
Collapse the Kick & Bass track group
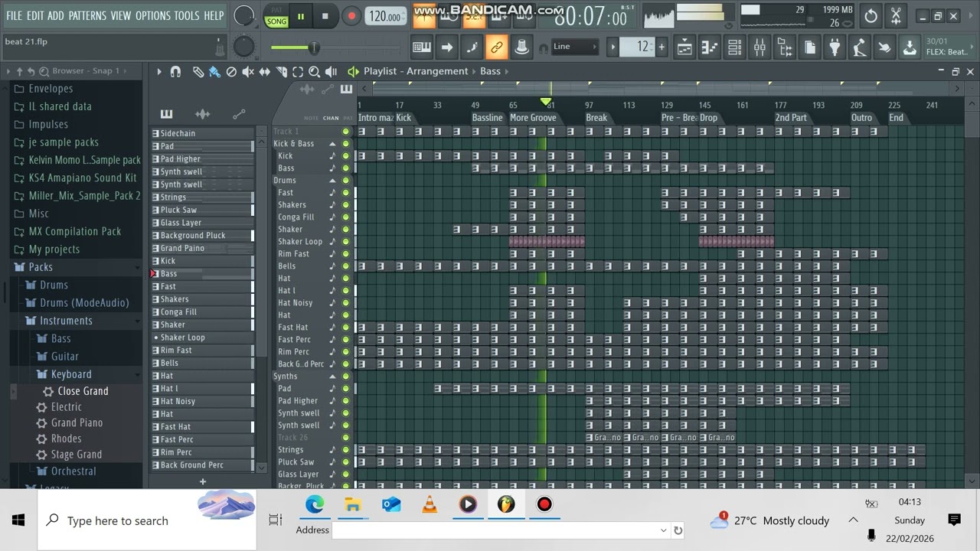[332, 144]
